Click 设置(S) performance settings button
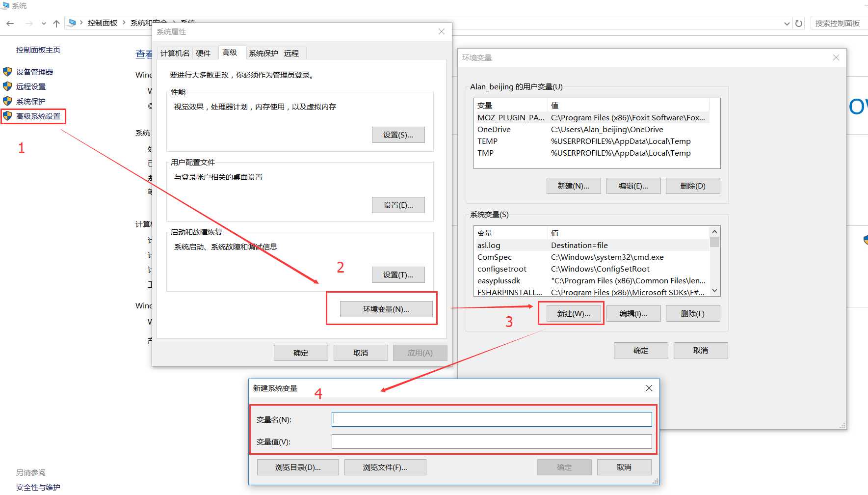The width and height of the screenshot is (868, 495). [x=398, y=135]
